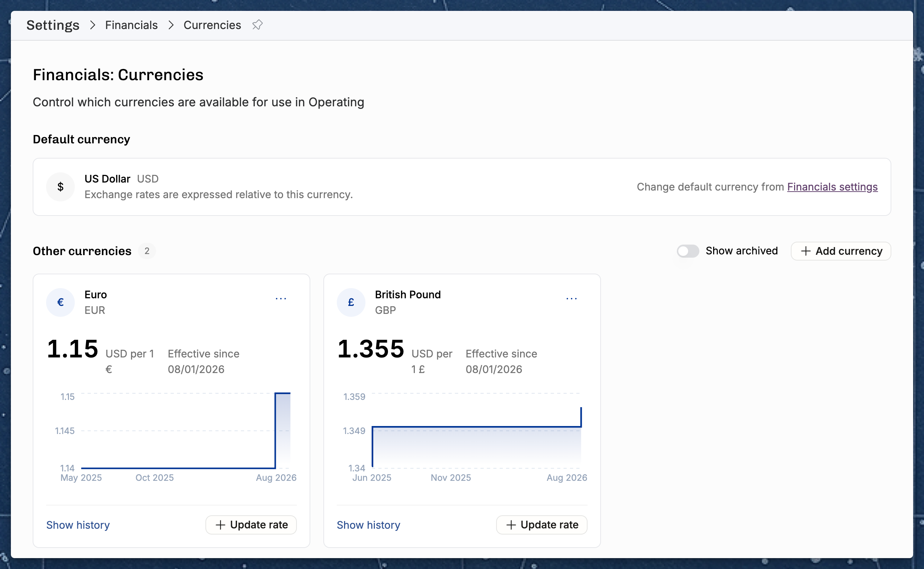This screenshot has height=569, width=924.
Task: Open British Pound three-dot options menu
Action: coord(571,298)
